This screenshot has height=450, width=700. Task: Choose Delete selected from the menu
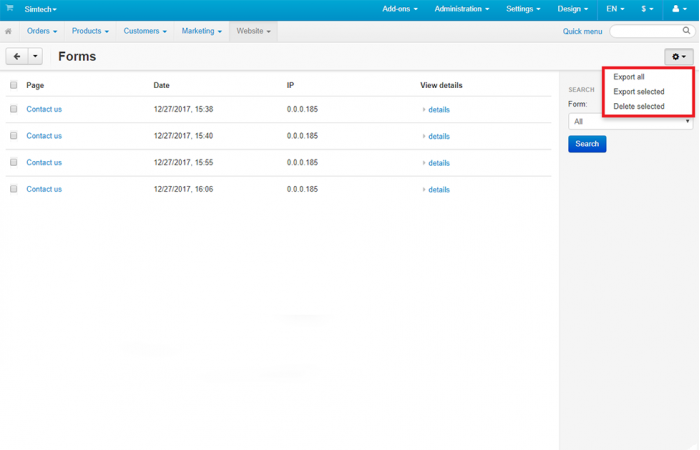638,106
